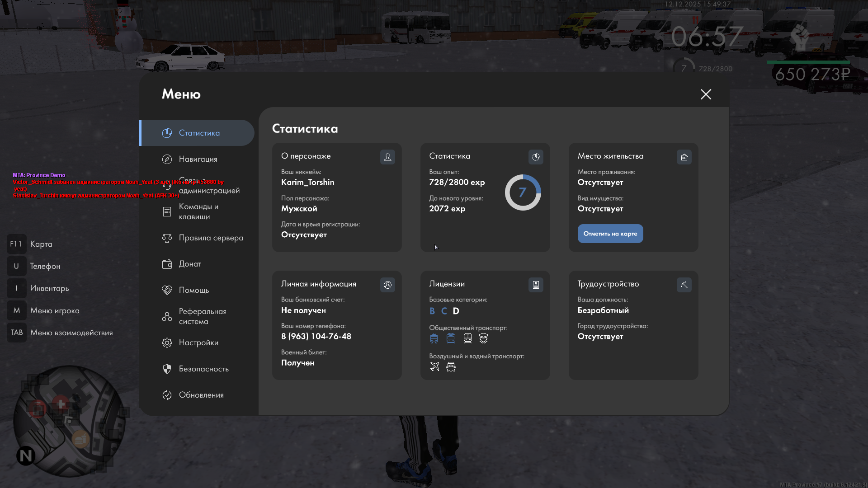
Task: Click the house icon in Место жительства card
Action: (x=684, y=157)
